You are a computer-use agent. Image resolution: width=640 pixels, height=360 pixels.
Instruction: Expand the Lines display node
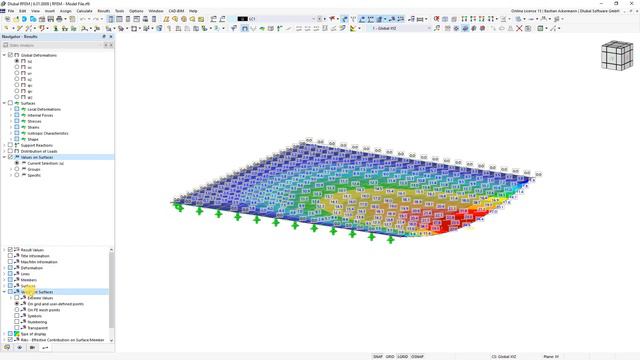4,274
